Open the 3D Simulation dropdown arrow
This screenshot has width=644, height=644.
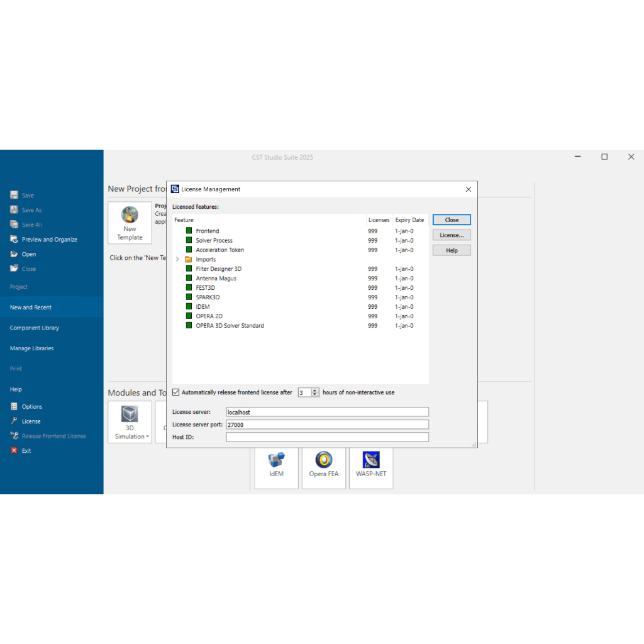147,436
